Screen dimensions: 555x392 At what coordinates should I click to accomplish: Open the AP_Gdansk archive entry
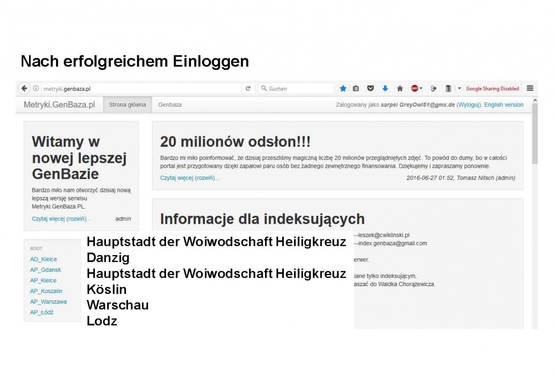tap(45, 270)
